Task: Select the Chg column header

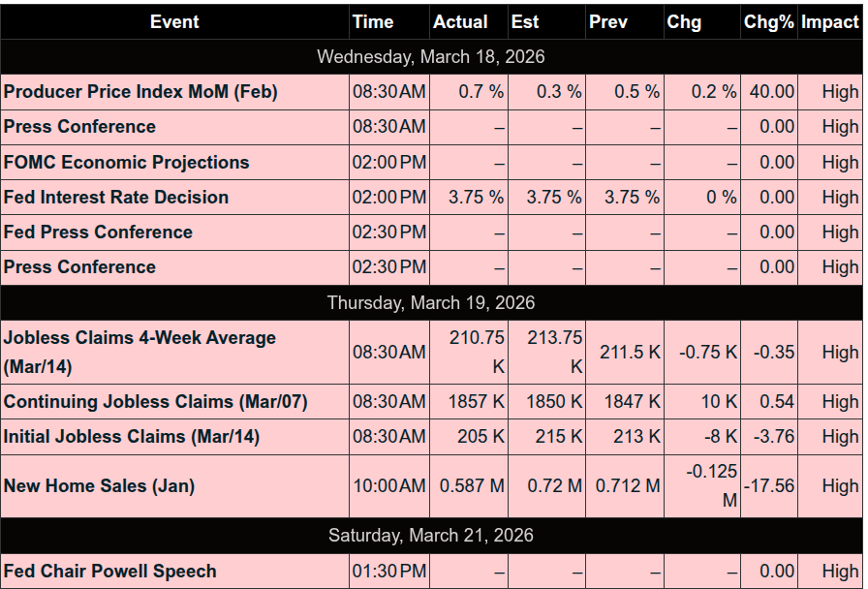Action: 684,21
